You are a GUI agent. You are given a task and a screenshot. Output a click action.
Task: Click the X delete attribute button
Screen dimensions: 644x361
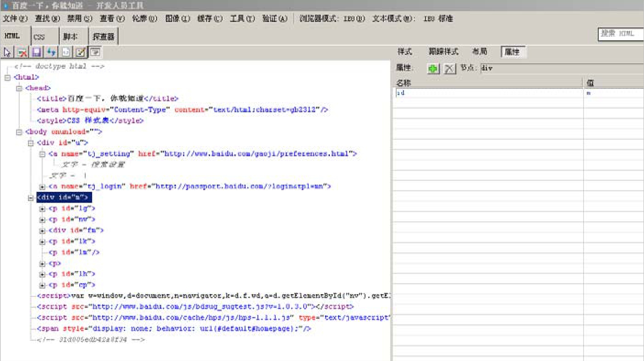coord(450,68)
